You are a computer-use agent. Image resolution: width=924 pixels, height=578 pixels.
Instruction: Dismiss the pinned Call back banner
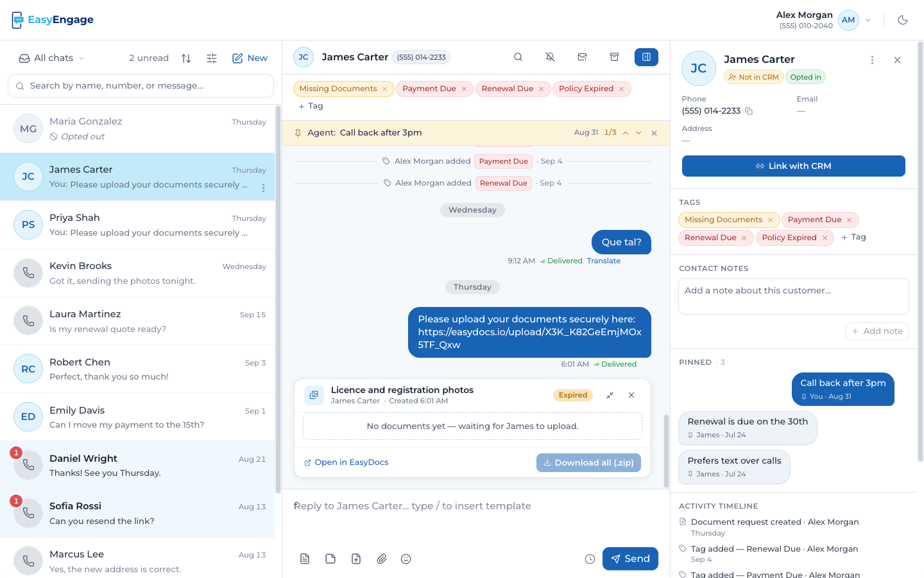pos(654,133)
